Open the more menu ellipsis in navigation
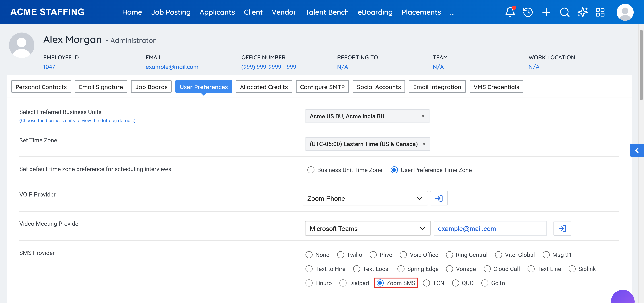 click(452, 12)
